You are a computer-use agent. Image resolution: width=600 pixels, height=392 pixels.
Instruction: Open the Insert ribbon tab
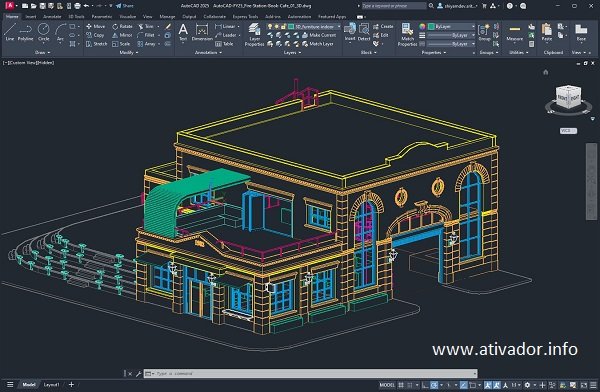(31, 16)
